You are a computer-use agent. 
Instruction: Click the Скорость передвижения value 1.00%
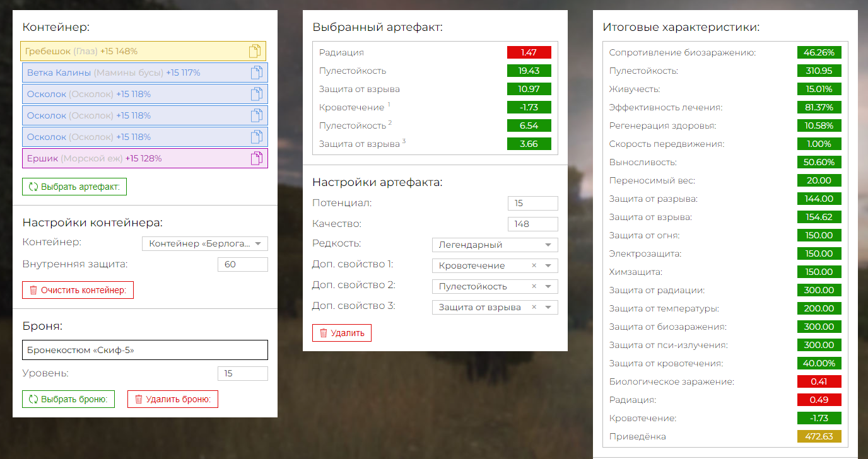pyautogui.click(x=819, y=144)
